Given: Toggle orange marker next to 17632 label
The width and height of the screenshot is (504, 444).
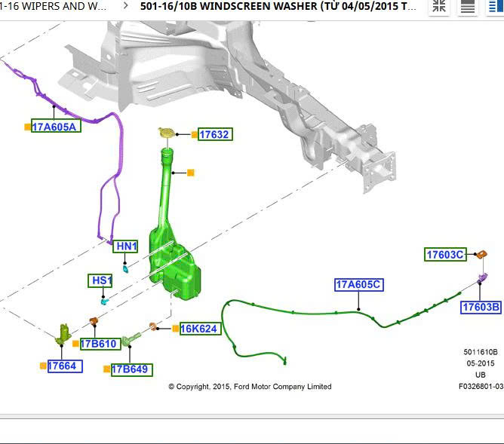Looking at the screenshot, I should 194,135.
